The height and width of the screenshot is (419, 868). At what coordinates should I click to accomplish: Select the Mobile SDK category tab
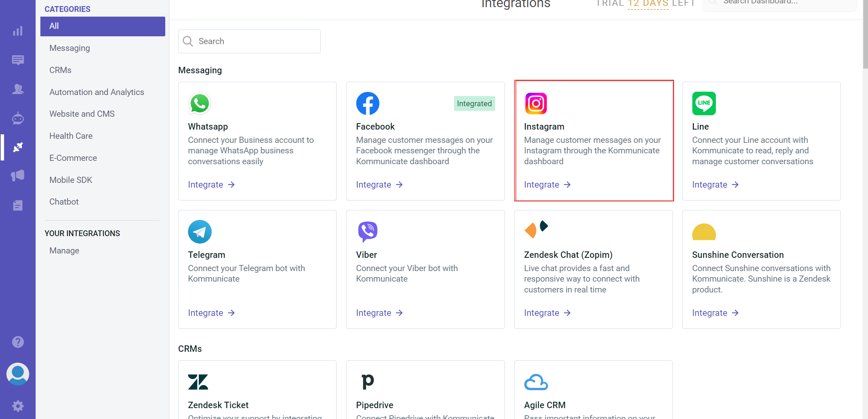(71, 179)
